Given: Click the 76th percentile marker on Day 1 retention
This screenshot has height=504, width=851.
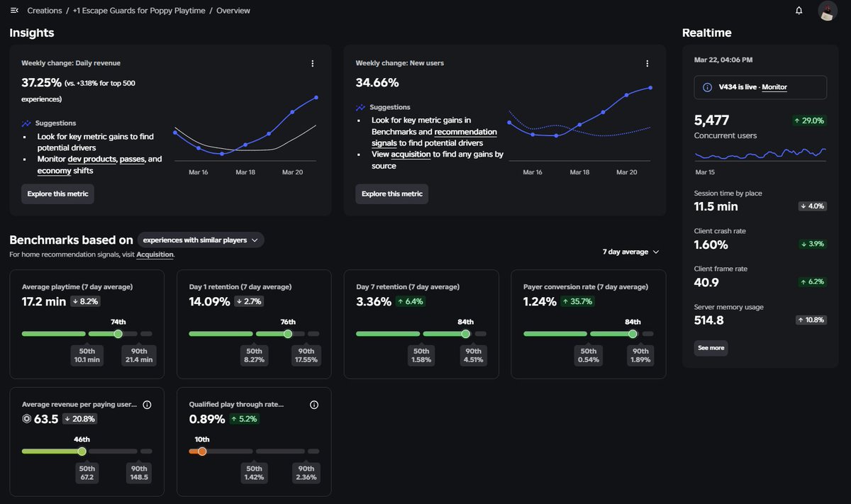Looking at the screenshot, I should coord(287,333).
